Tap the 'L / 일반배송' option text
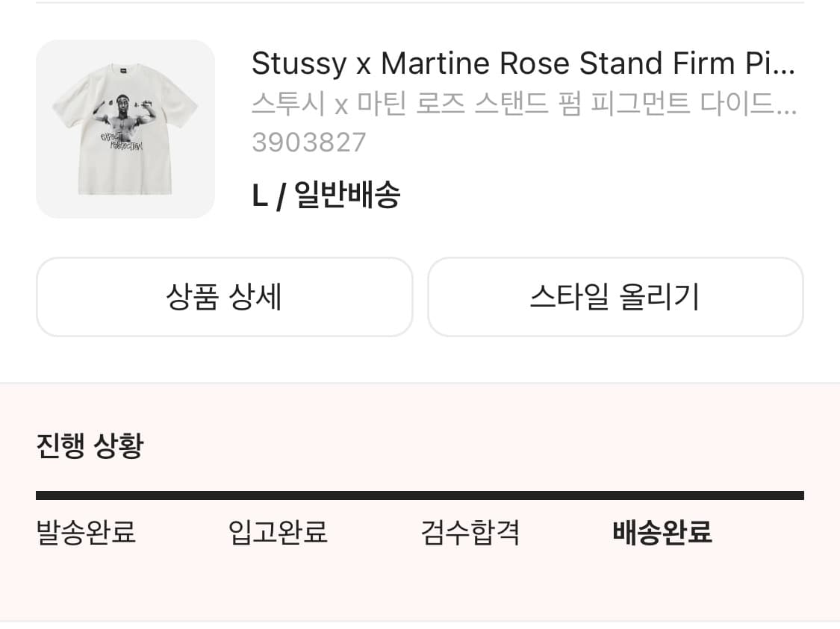Screen dimensions: 840x629 (x=326, y=195)
